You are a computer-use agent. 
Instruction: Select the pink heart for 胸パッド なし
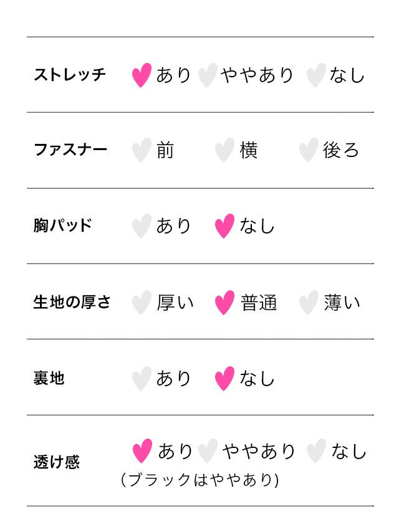(224, 226)
